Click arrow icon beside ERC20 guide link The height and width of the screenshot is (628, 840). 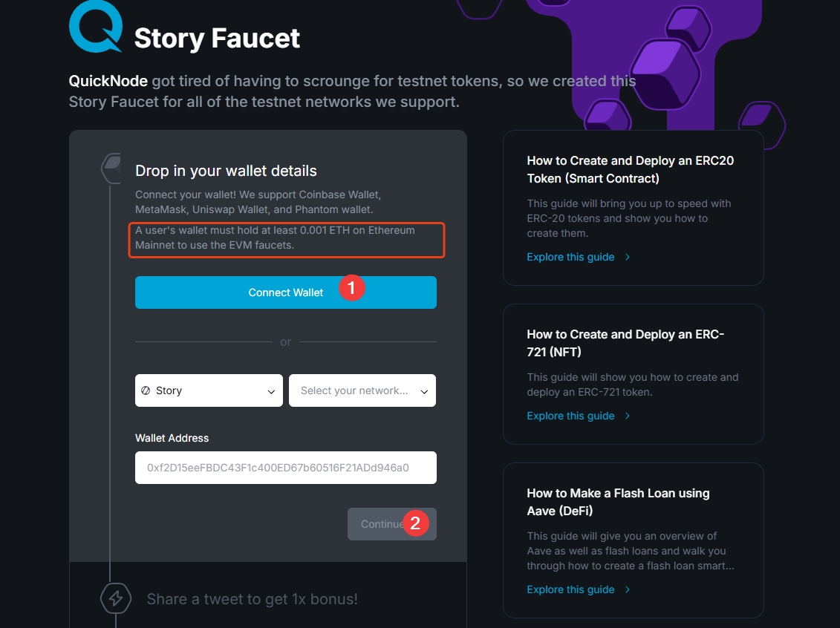point(628,257)
